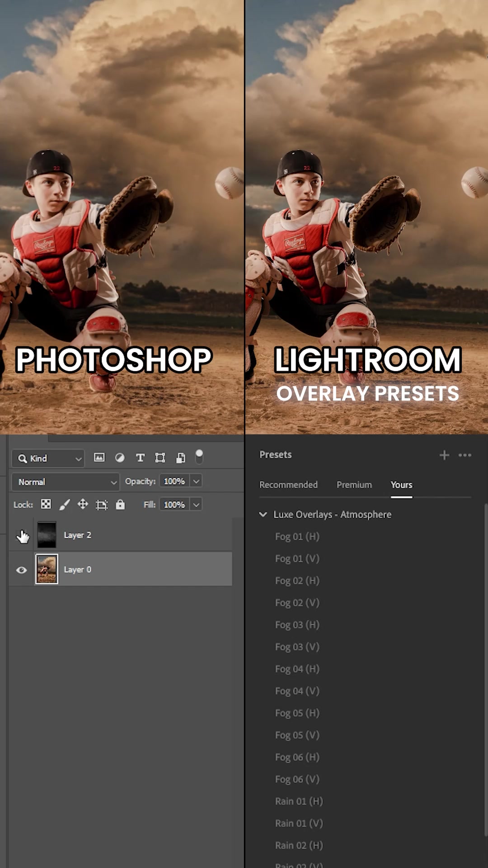Apply the Rain 02 (H) preset
Screen dimensions: 488x868
299,845
